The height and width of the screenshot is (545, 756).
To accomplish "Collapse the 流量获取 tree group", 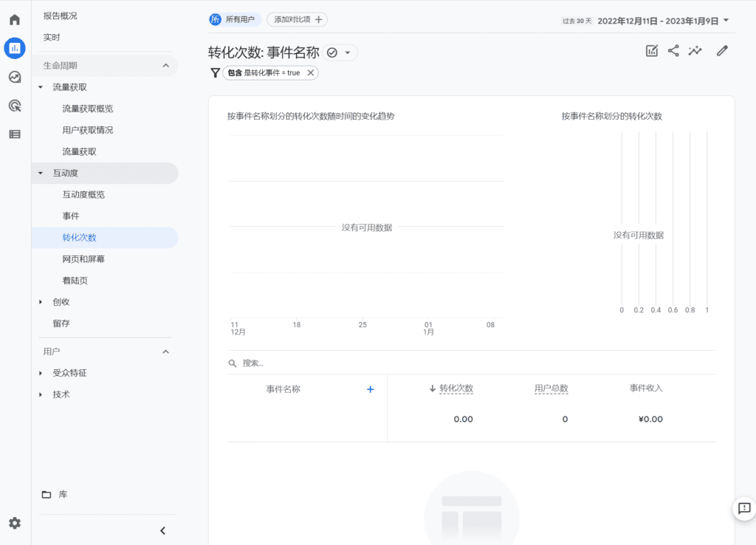I will click(41, 87).
